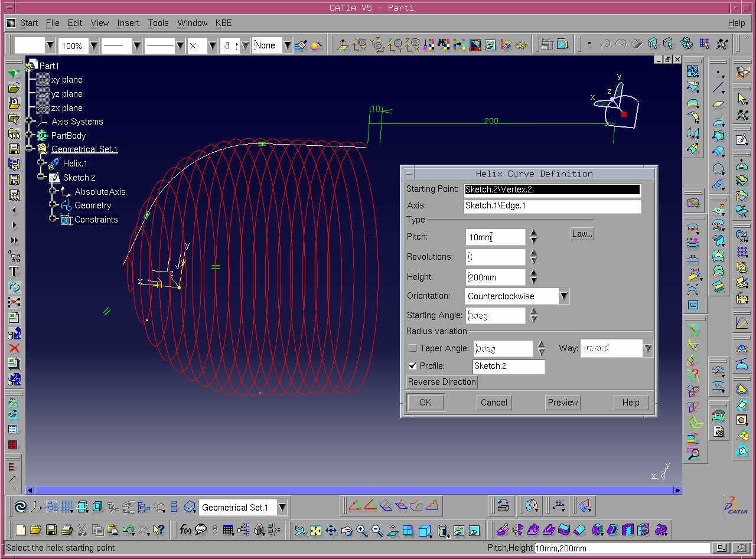This screenshot has width=756, height=559.
Task: Click the Print icon in bottom toolbar
Action: coord(67,529)
